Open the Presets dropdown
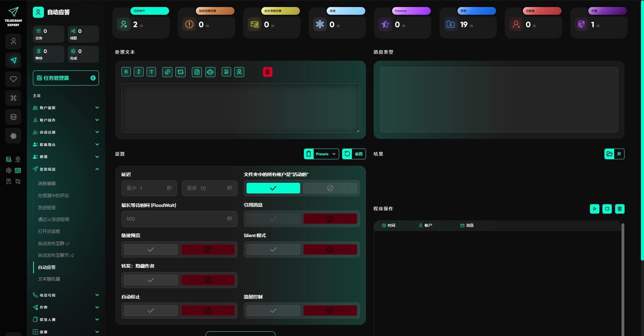644x336 pixels. click(321, 154)
